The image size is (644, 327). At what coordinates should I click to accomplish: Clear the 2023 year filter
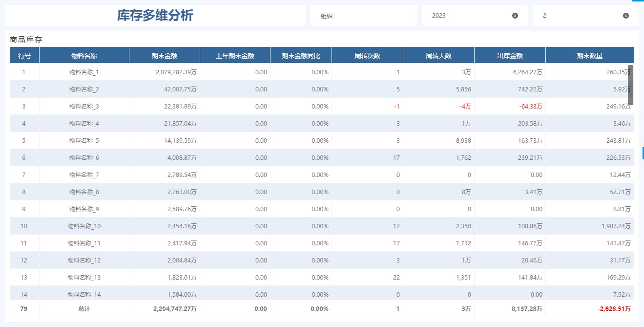click(x=514, y=15)
